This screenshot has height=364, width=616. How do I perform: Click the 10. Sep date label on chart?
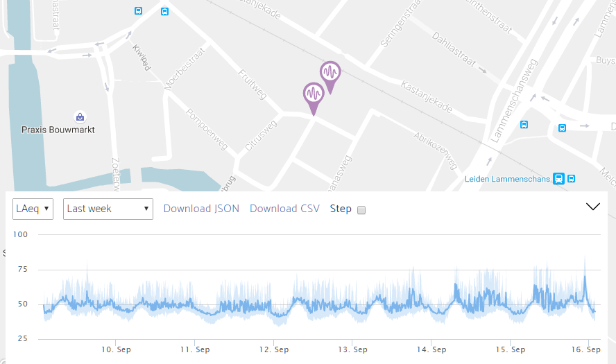point(116,350)
